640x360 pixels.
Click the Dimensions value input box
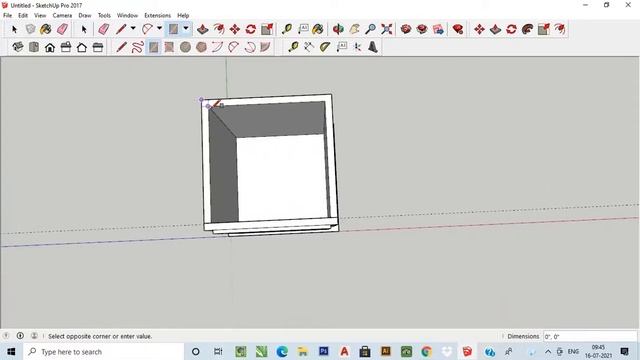[589, 336]
